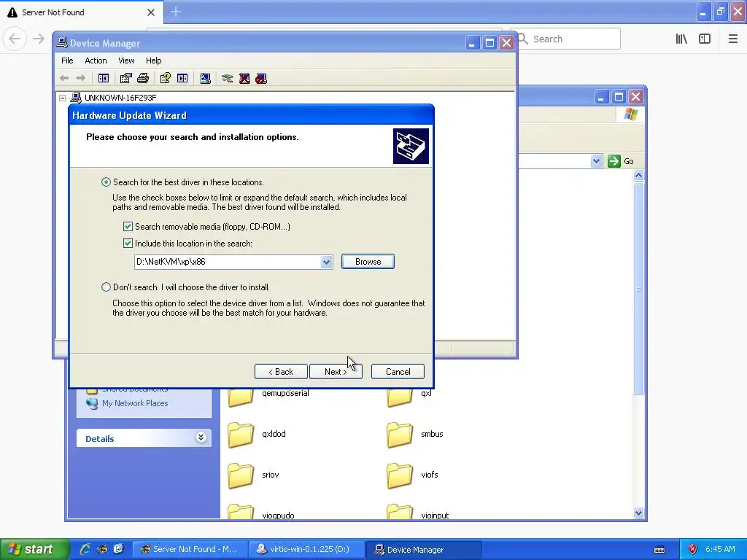Open the viofs folder icon
The width and height of the screenshot is (747, 560).
point(400,475)
